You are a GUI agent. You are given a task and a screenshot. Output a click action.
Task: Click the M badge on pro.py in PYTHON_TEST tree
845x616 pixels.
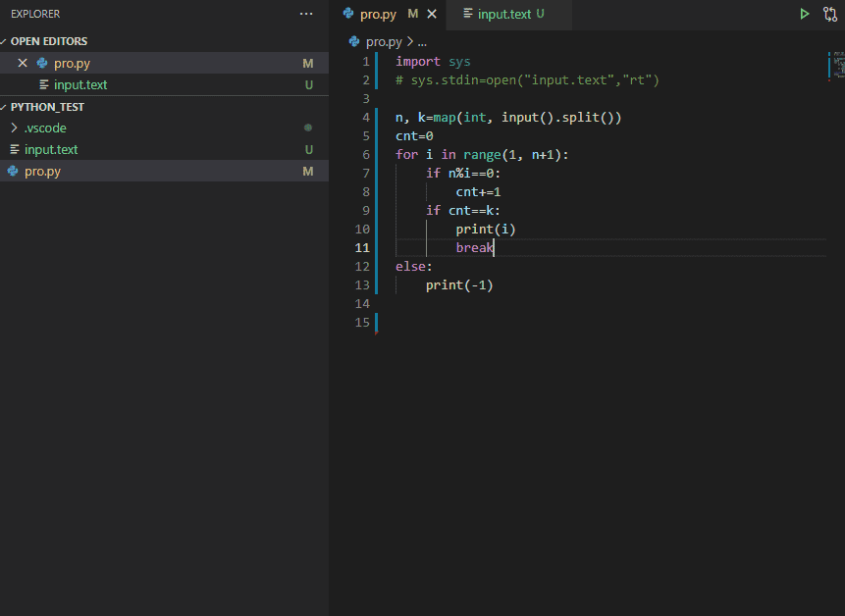coord(308,172)
